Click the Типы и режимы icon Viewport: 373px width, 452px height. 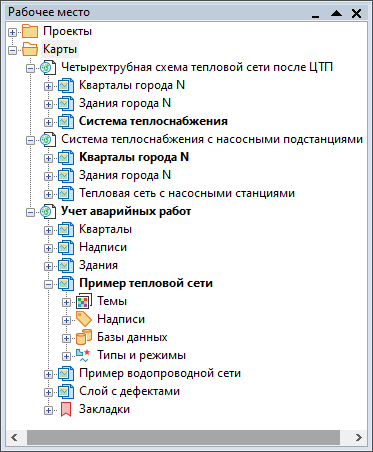point(83,355)
